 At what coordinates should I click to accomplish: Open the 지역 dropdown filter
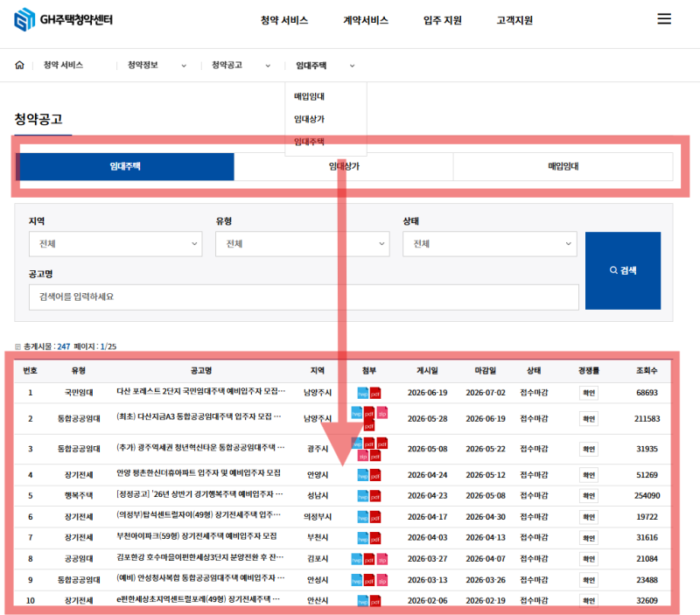(x=115, y=244)
